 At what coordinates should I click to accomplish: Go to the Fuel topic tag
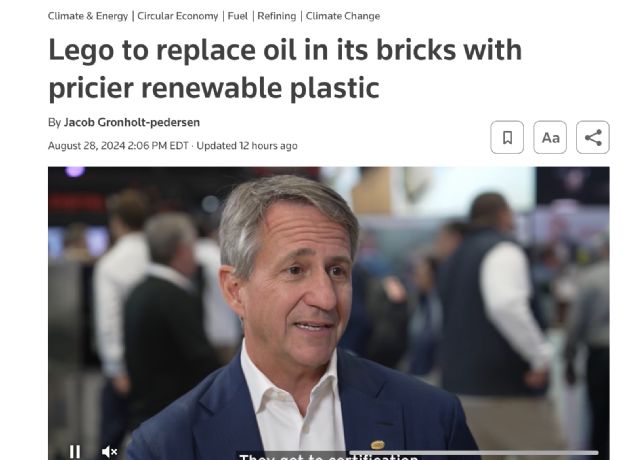coord(238,16)
